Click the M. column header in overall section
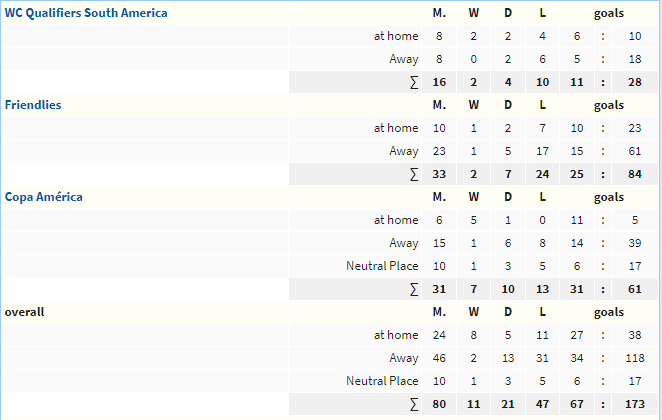This screenshot has width=662, height=420. click(439, 312)
